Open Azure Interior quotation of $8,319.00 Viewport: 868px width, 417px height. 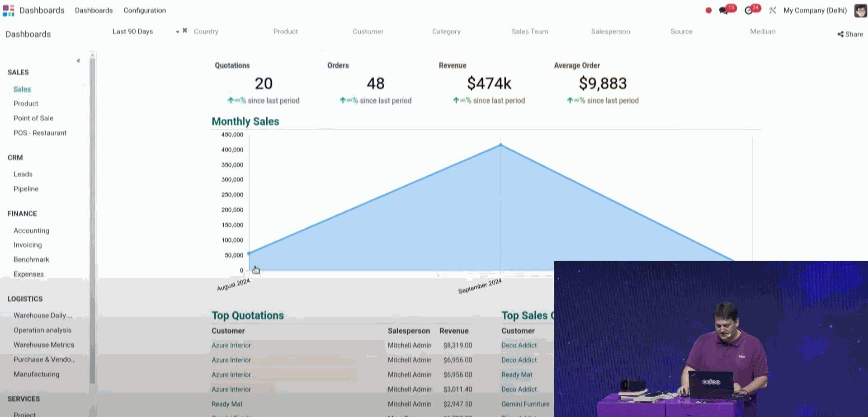(x=231, y=345)
